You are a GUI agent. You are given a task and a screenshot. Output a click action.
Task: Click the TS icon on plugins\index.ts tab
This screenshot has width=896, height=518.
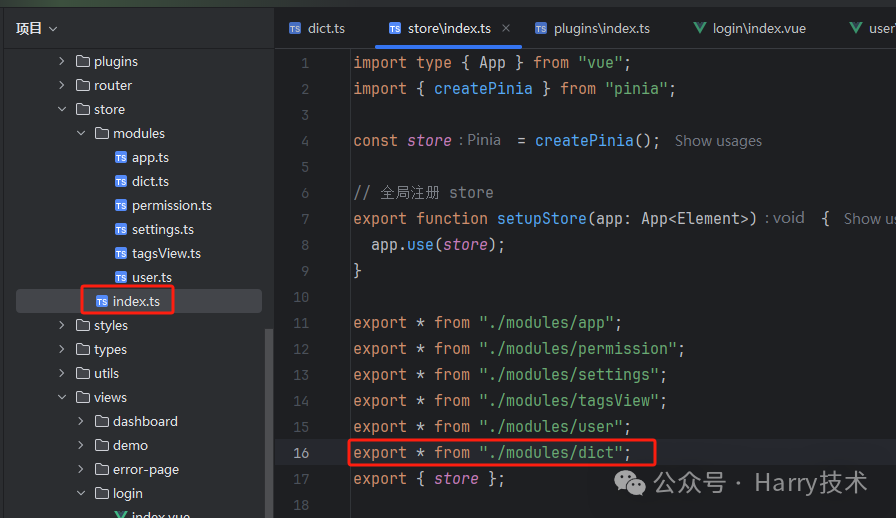pos(541,28)
